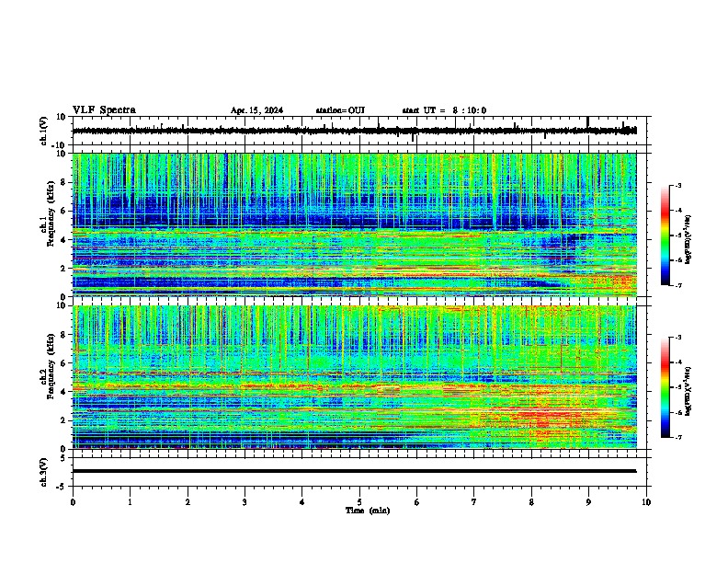Click the "station=OUI" header text
The width and height of the screenshot is (728, 563).
tap(340, 110)
